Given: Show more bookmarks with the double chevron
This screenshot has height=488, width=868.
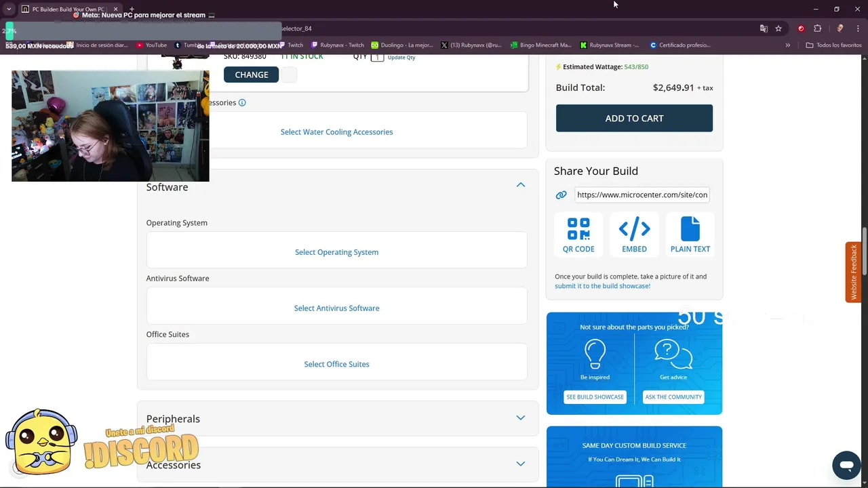Looking at the screenshot, I should pyautogui.click(x=788, y=45).
